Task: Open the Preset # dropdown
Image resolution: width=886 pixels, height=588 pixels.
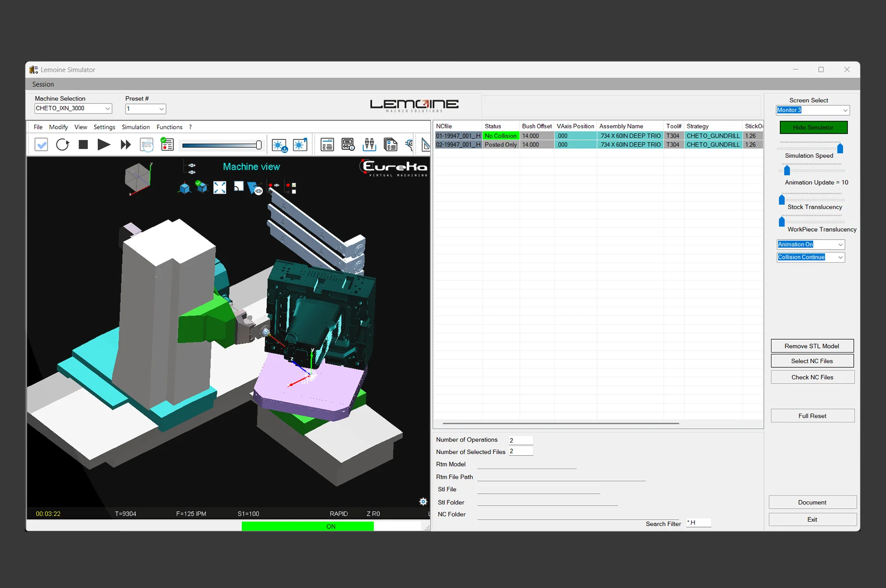Action: tap(145, 109)
